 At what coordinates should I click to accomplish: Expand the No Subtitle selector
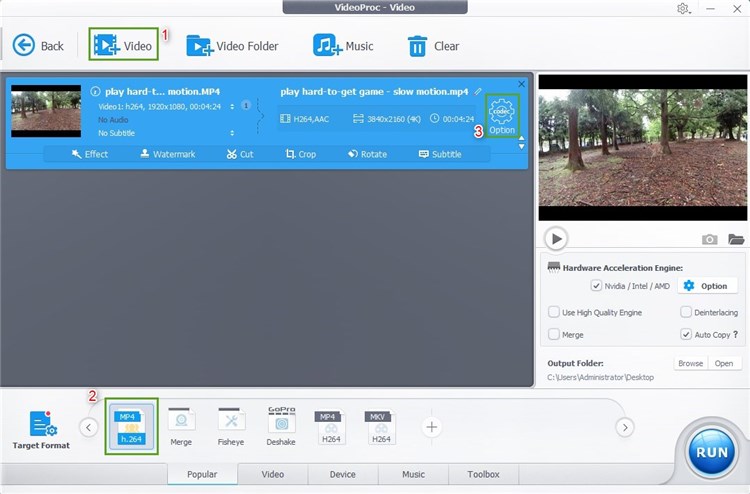point(232,133)
